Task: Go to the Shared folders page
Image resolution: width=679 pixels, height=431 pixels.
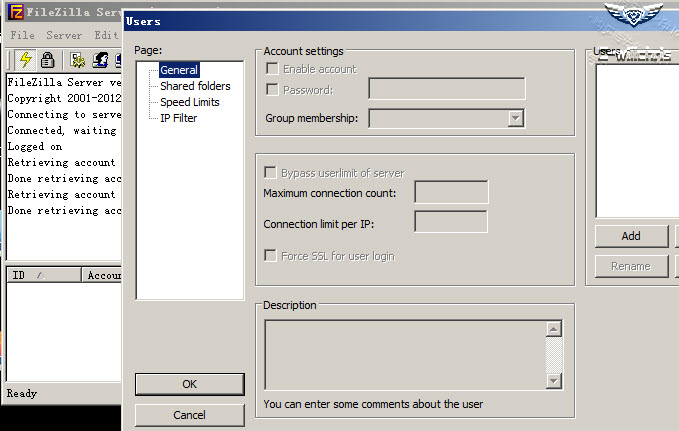Action: [195, 86]
